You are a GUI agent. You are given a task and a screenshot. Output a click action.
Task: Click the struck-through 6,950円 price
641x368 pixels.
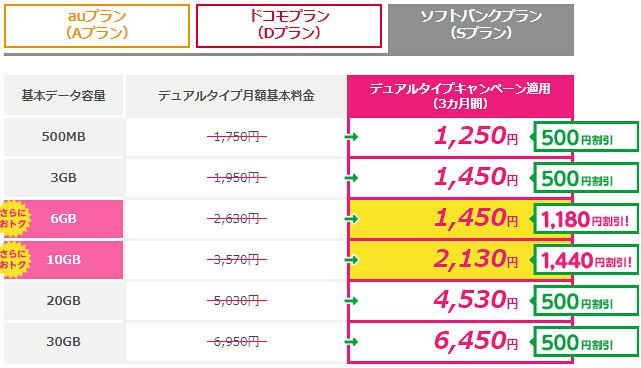237,341
